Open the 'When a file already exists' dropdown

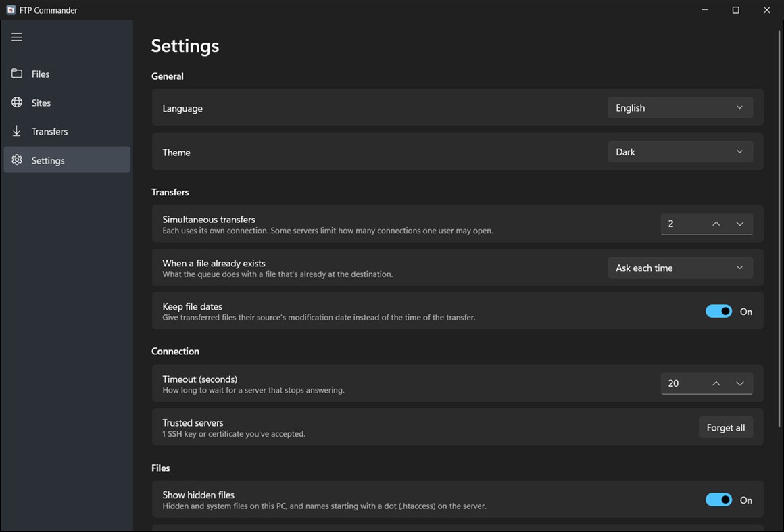(680, 268)
